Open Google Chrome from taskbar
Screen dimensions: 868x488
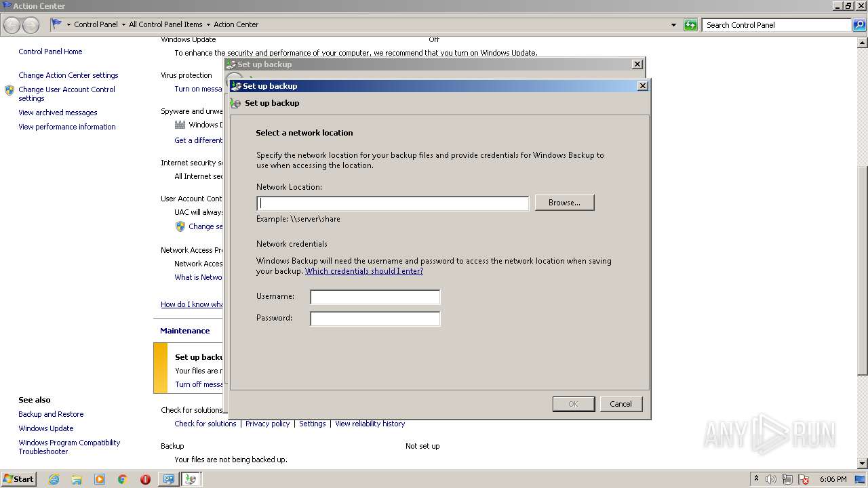click(123, 479)
